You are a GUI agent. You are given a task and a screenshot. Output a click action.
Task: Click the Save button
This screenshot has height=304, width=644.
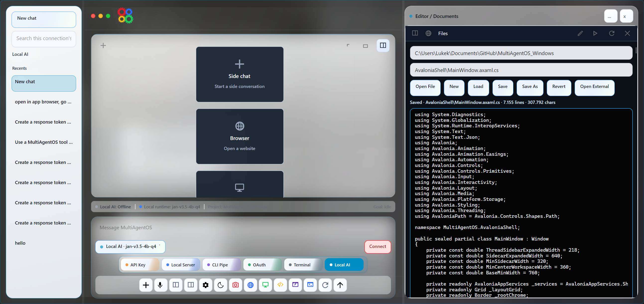(x=503, y=88)
